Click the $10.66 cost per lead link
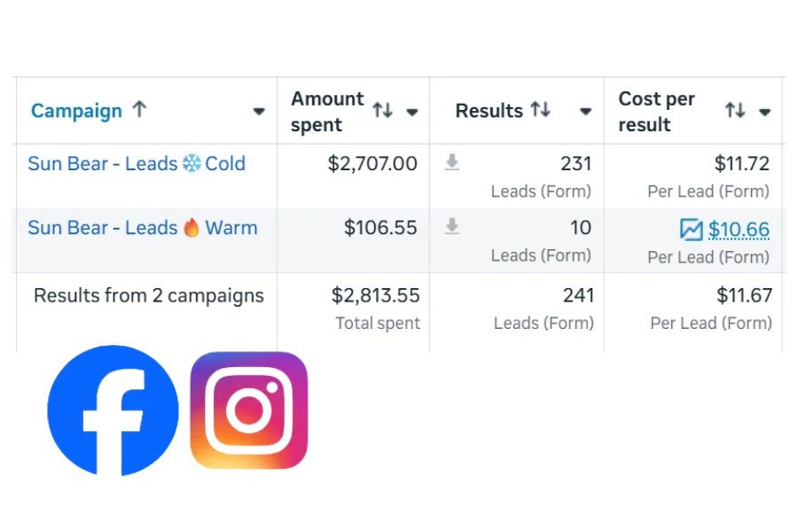 click(x=739, y=231)
